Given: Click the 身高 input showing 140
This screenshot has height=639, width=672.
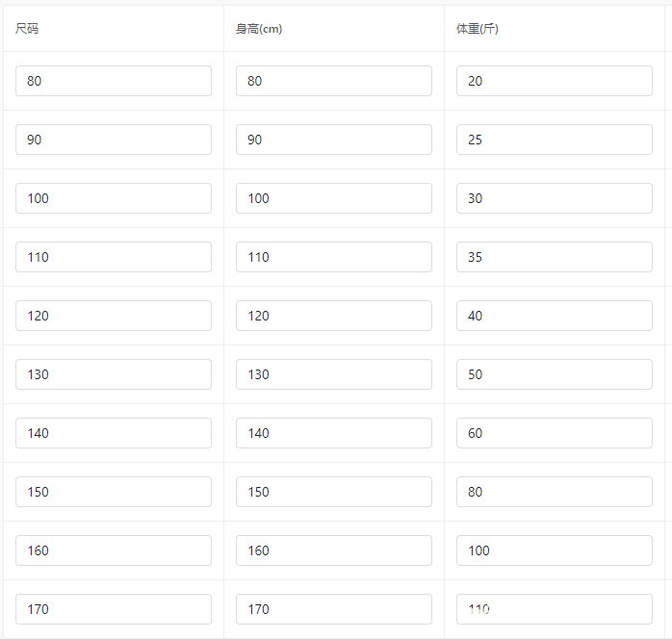Looking at the screenshot, I should (x=333, y=433).
